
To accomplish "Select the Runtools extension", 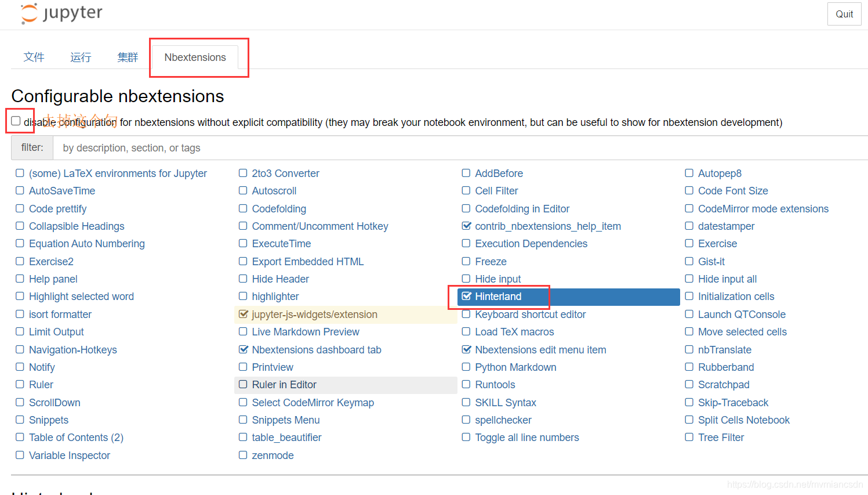I will pos(495,385).
